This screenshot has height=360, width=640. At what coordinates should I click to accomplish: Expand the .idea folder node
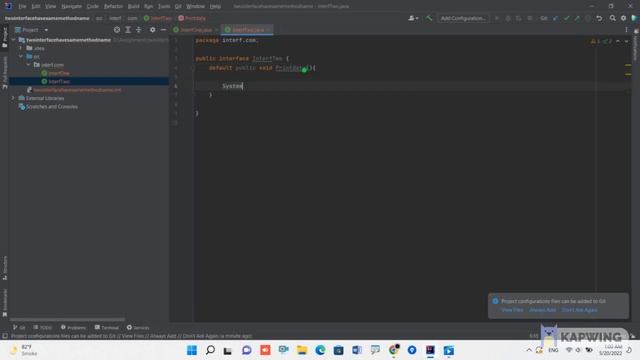21,48
